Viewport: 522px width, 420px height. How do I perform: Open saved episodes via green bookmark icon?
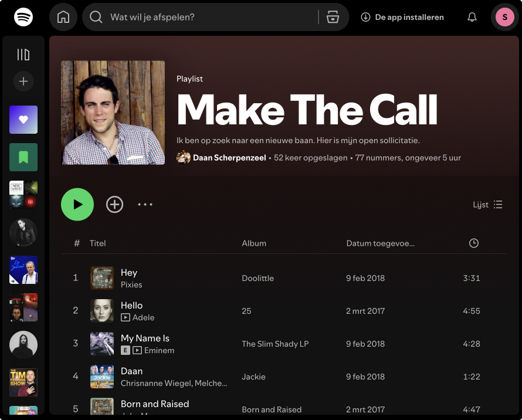[23, 157]
